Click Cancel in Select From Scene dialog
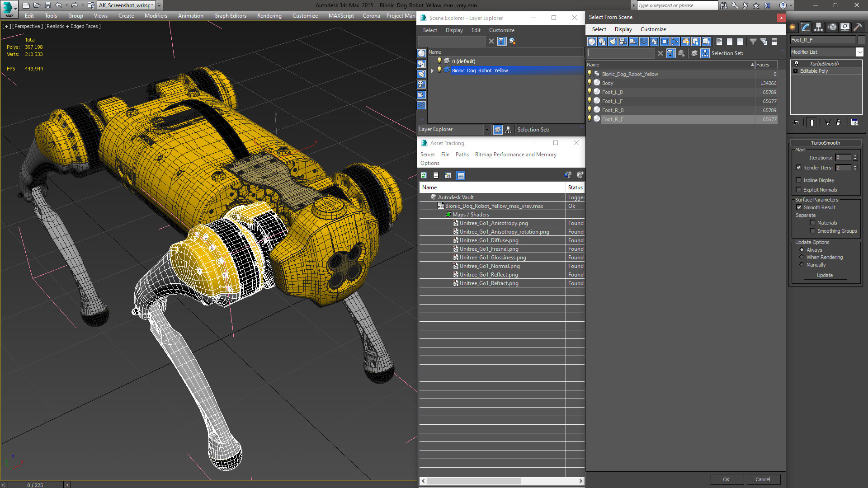 click(x=763, y=479)
